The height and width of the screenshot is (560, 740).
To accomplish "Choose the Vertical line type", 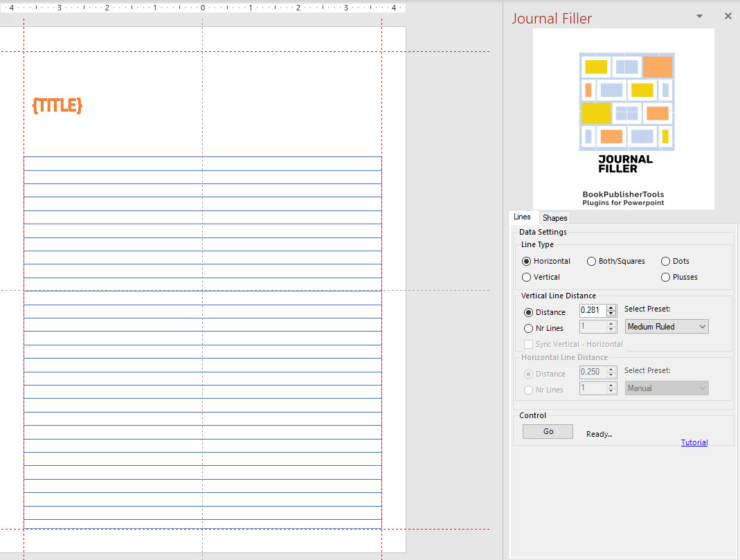I will click(x=527, y=277).
